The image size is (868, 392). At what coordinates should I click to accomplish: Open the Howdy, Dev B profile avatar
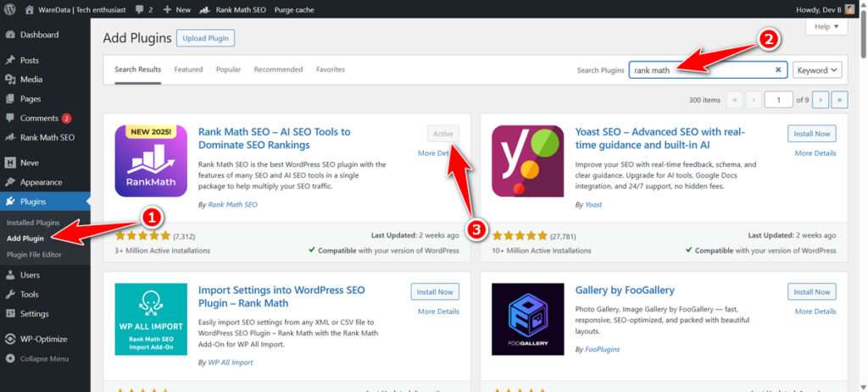point(849,9)
